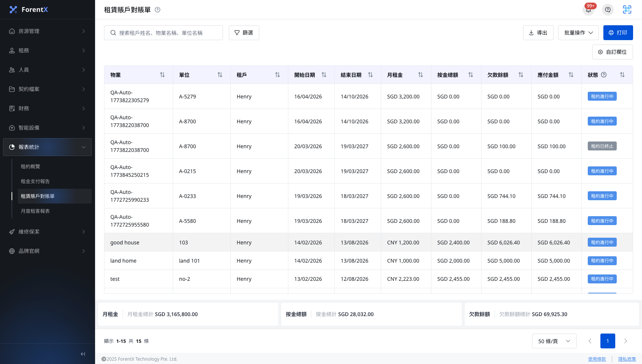Open 自訂欄位 column settings button
The height and width of the screenshot is (364, 642).
[613, 52]
